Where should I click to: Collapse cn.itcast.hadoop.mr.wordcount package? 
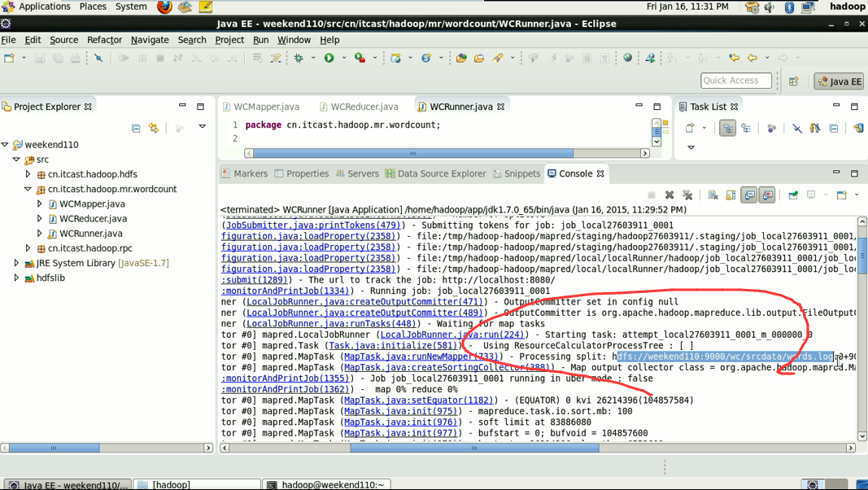(28, 189)
